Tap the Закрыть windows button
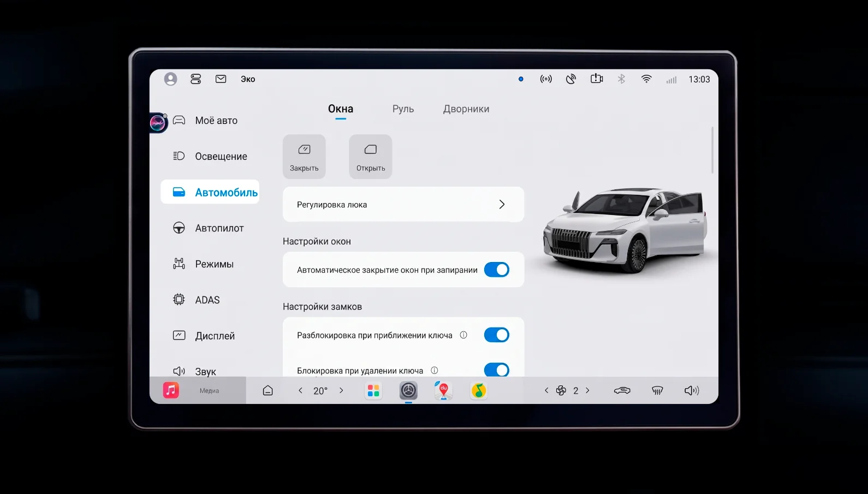The image size is (868, 494). tap(304, 157)
